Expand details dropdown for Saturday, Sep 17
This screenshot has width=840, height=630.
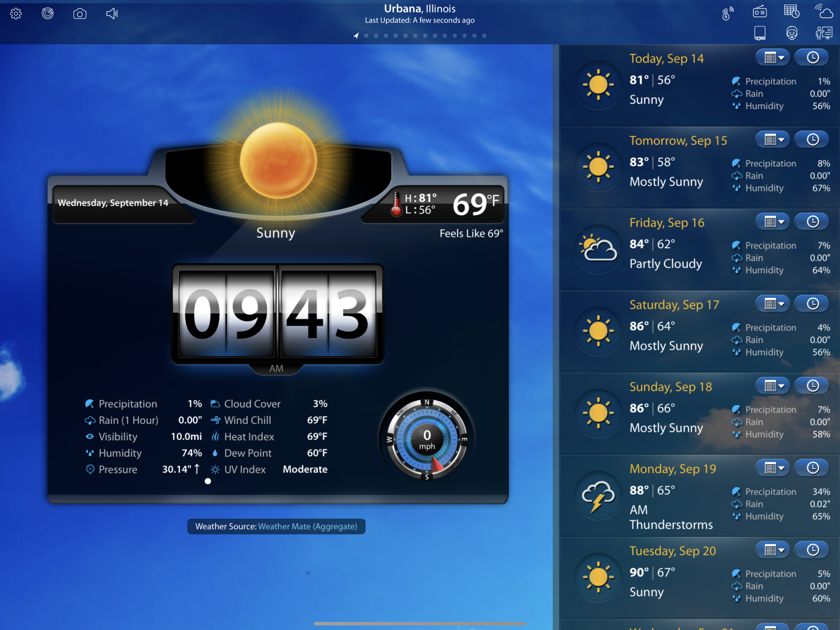pyautogui.click(x=773, y=304)
